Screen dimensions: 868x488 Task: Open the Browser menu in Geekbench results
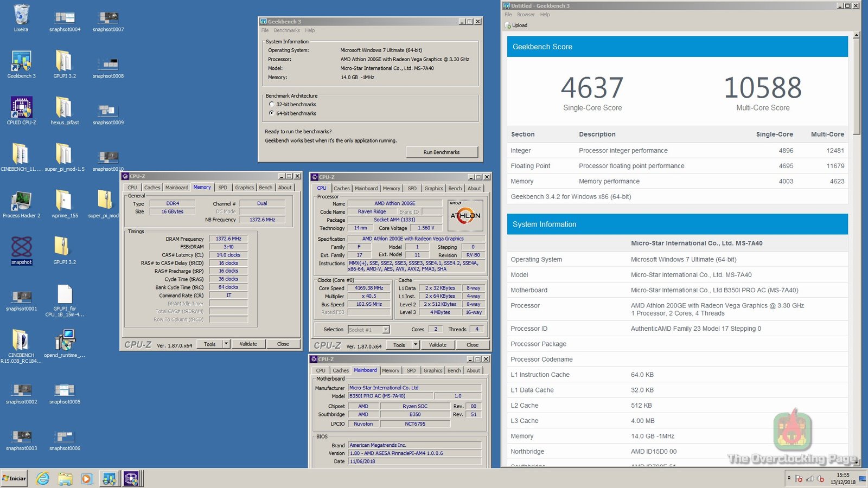tap(526, 14)
